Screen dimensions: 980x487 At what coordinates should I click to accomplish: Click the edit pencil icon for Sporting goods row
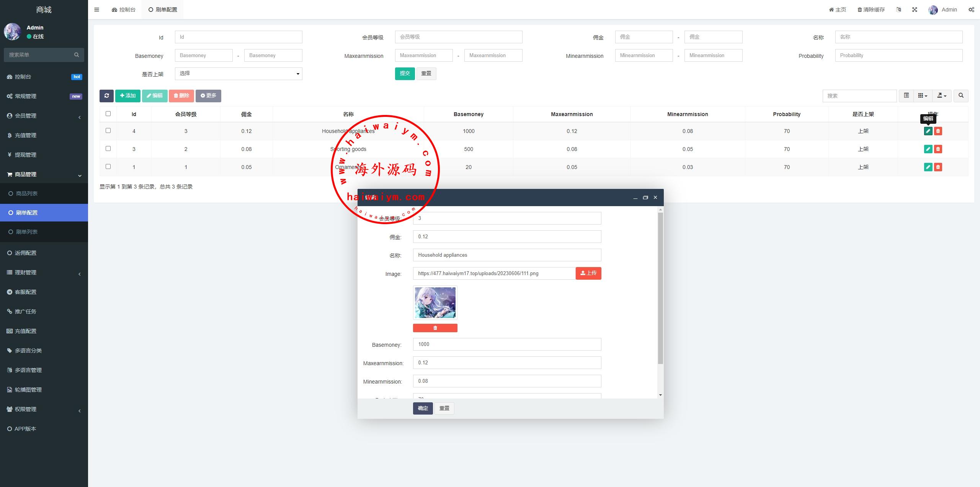point(928,149)
